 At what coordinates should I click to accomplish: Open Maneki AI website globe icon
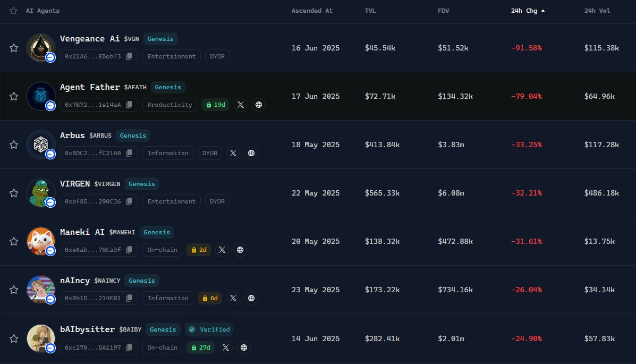(x=240, y=250)
